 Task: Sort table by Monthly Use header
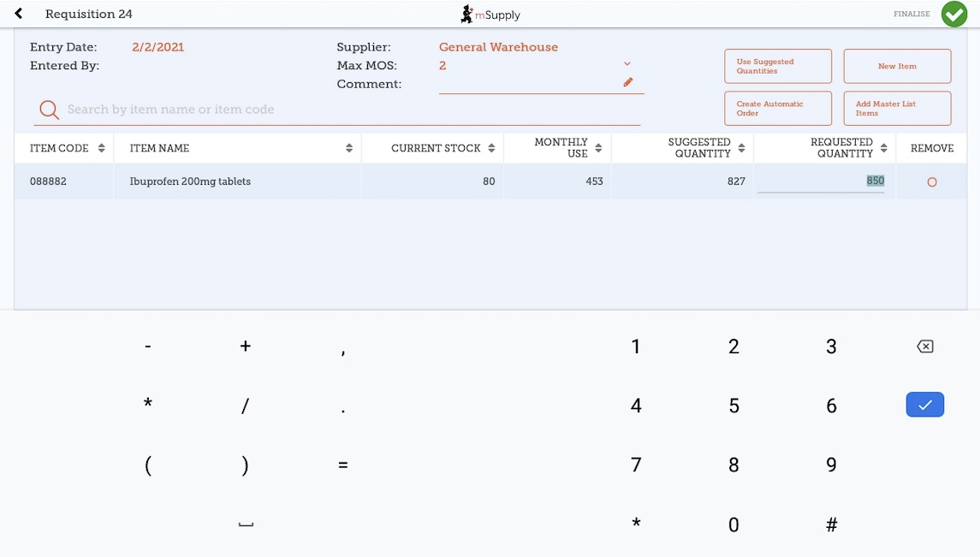[x=561, y=148]
